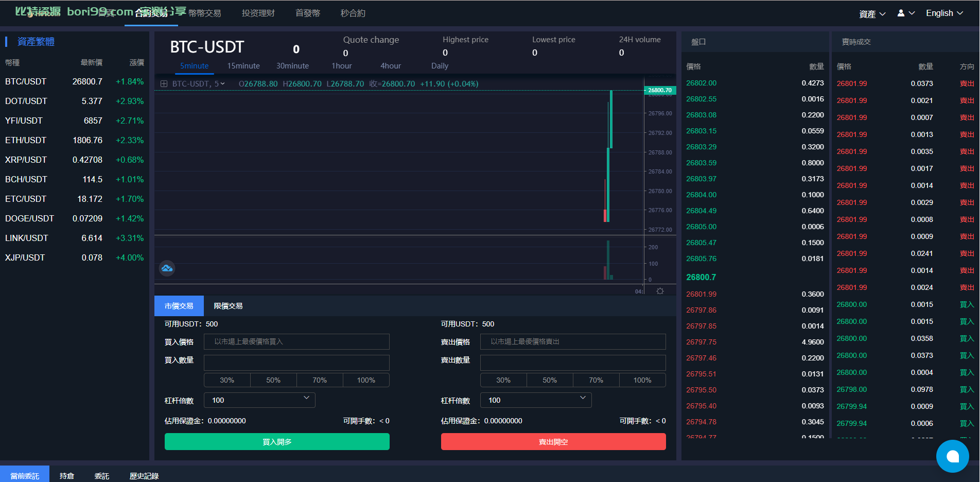Open the English language dropdown

pyautogui.click(x=944, y=13)
